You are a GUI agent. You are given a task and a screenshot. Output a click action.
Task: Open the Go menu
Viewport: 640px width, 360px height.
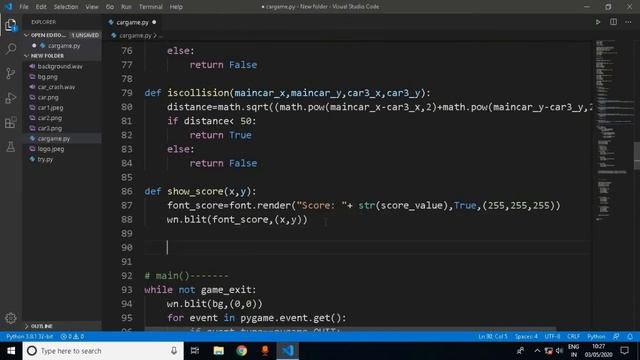(x=110, y=7)
